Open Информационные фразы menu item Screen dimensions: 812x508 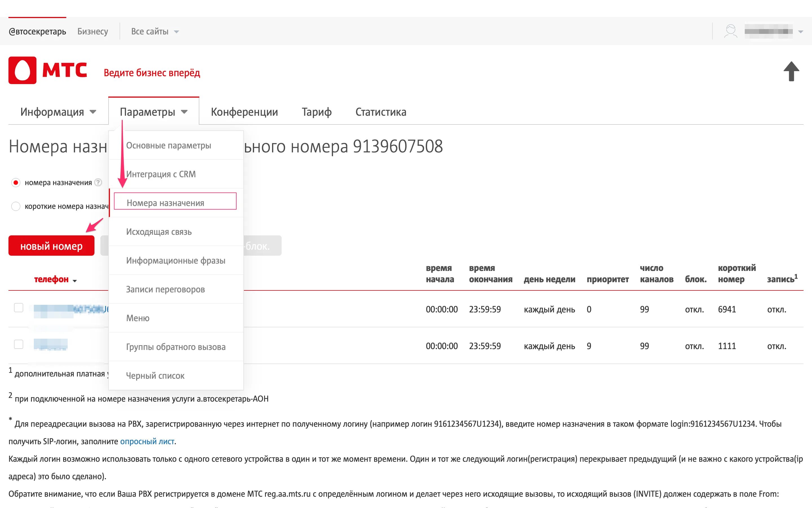click(176, 260)
